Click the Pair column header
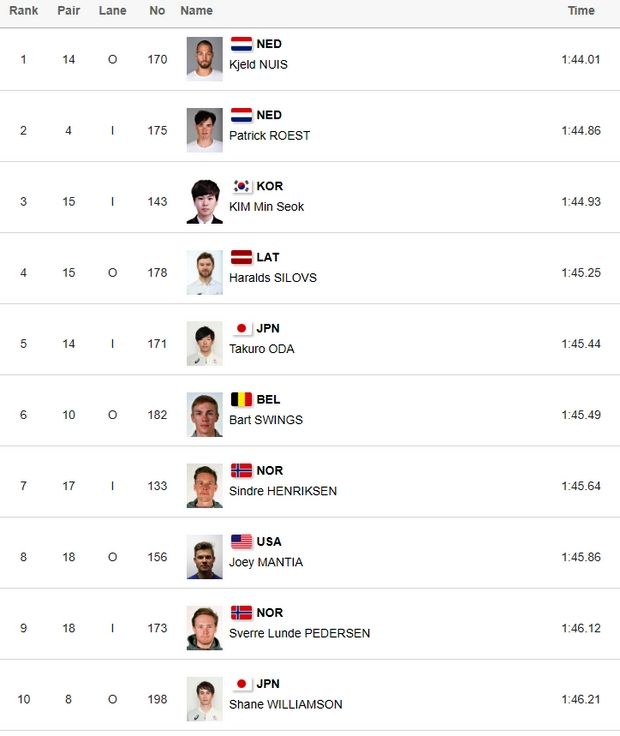 click(x=69, y=11)
